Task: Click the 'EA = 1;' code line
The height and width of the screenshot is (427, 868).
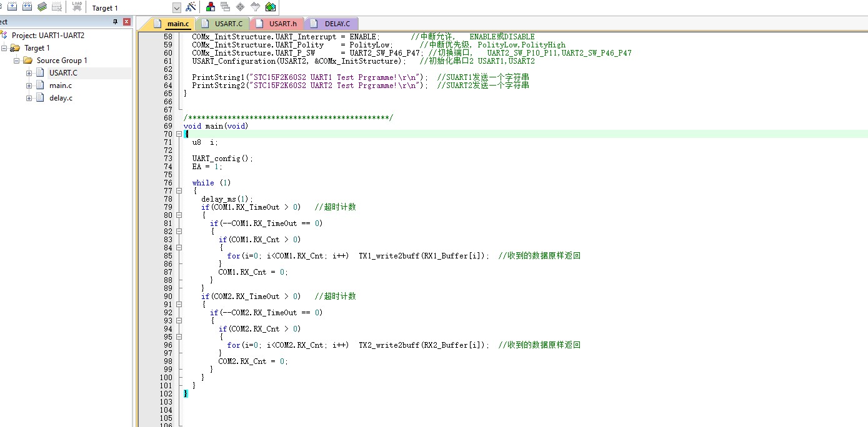Action: coord(207,167)
